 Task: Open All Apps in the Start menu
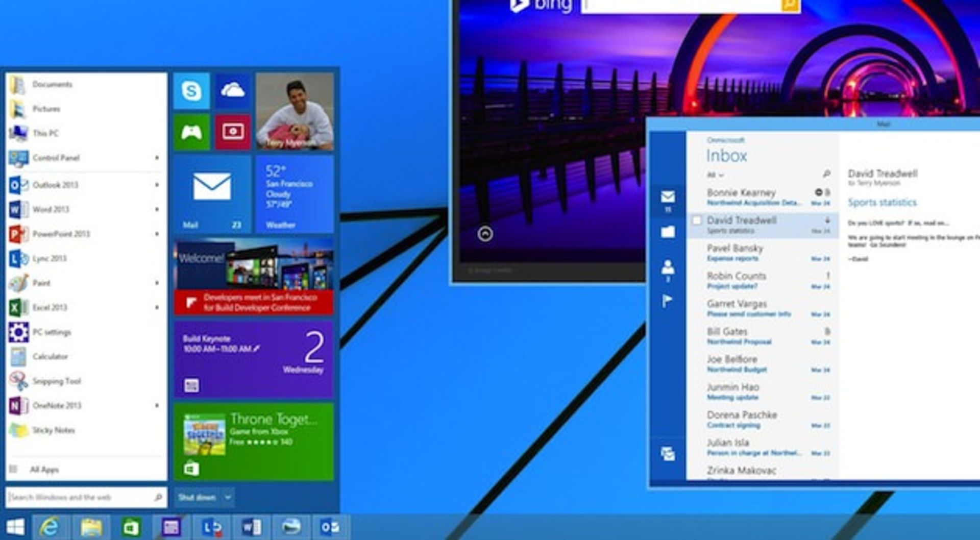[x=45, y=469]
